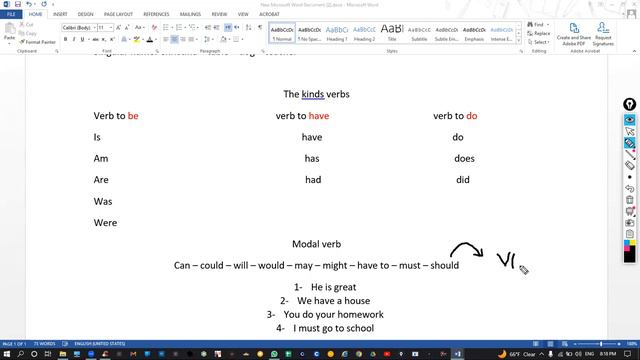
Task: Select the pencil line tool in pen toolbar
Action: (629, 154)
